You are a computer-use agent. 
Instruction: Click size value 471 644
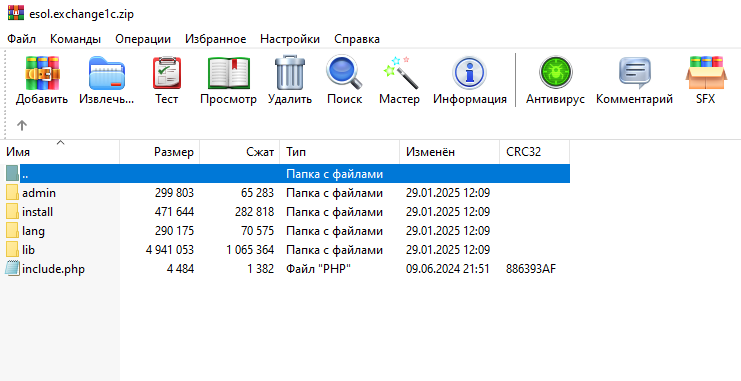[x=174, y=212]
